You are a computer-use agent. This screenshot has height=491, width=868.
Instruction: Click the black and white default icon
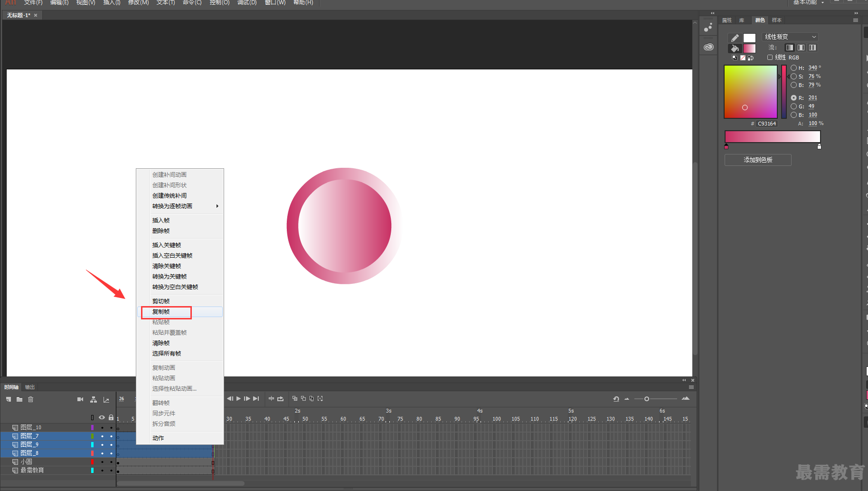tap(735, 58)
